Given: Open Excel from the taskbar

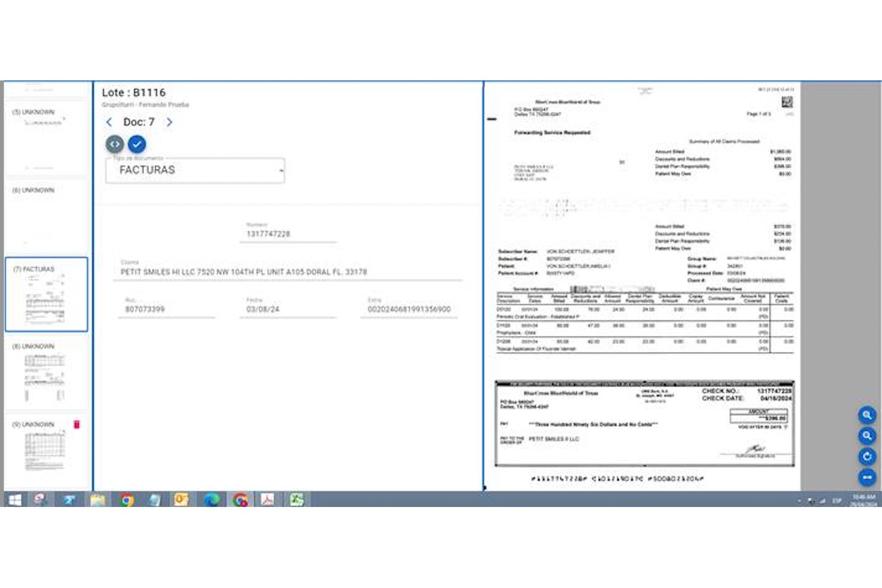Looking at the screenshot, I should 296,500.
